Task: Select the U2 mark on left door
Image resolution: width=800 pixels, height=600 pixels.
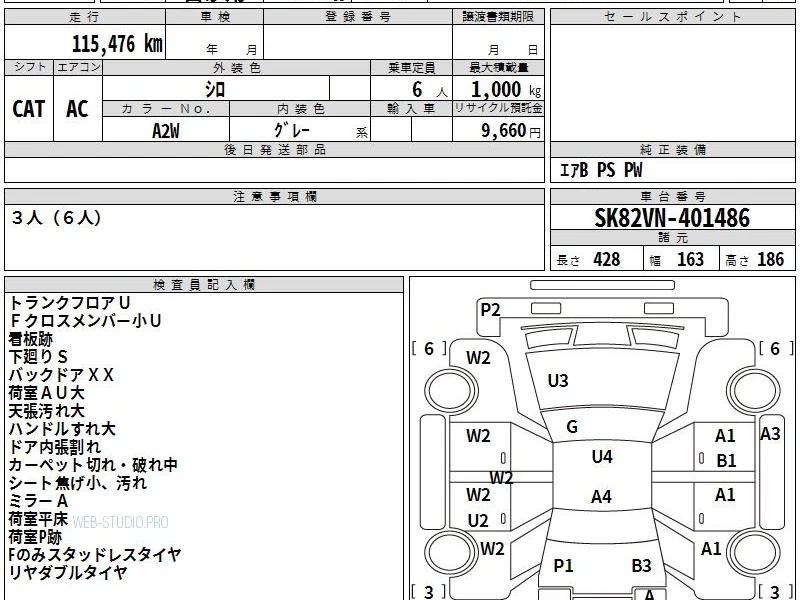Action: (478, 521)
